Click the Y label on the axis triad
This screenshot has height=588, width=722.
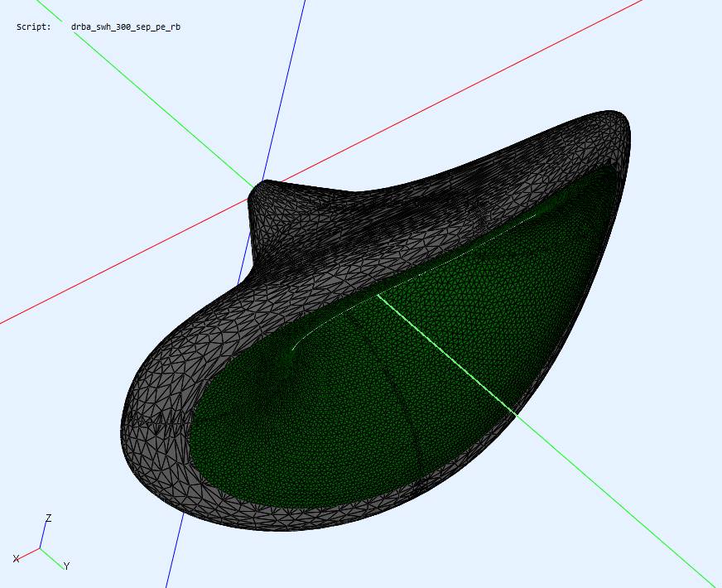tap(66, 566)
